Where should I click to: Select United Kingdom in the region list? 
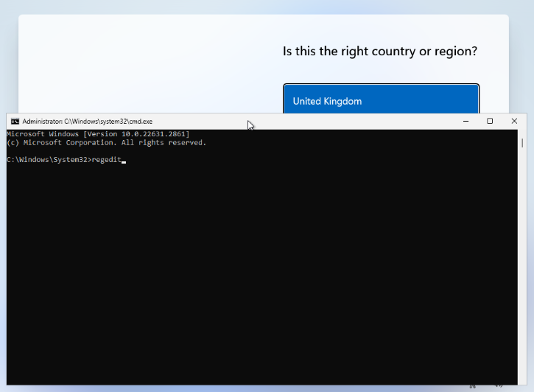[381, 99]
